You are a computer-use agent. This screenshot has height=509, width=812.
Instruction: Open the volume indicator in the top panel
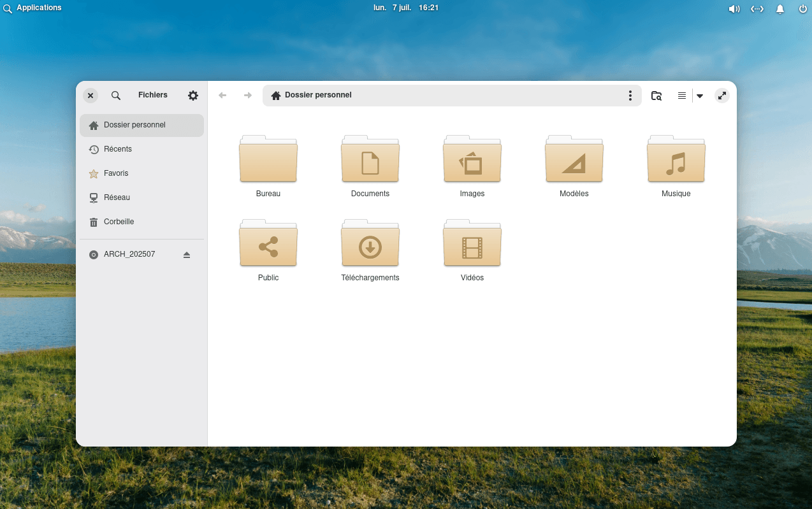point(734,9)
